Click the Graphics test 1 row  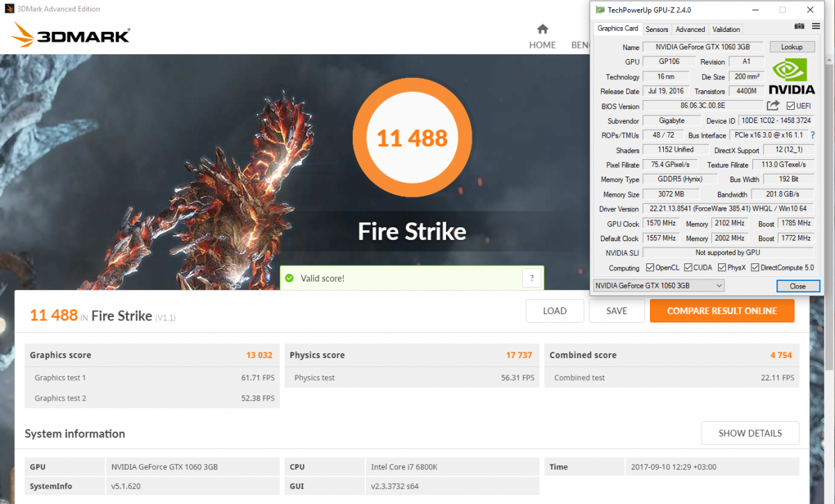(152, 377)
